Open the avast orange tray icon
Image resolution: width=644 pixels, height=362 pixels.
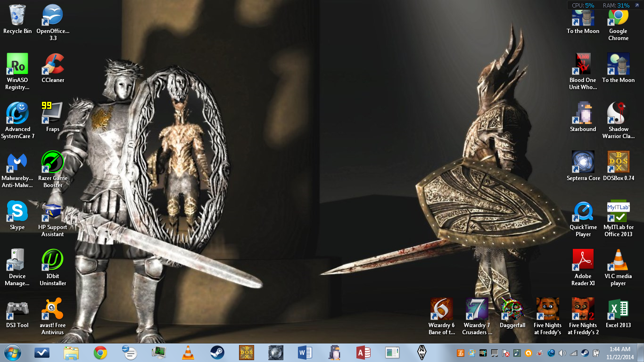coord(528,353)
